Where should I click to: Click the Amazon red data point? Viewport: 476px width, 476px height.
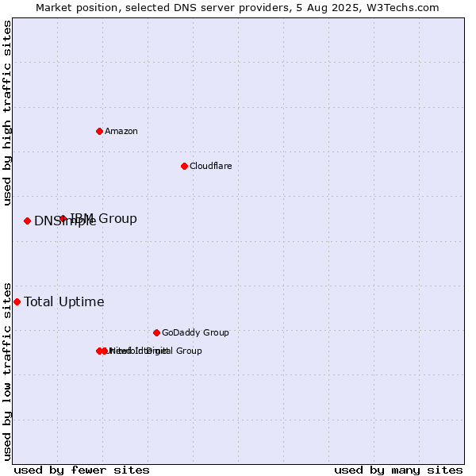(x=99, y=131)
